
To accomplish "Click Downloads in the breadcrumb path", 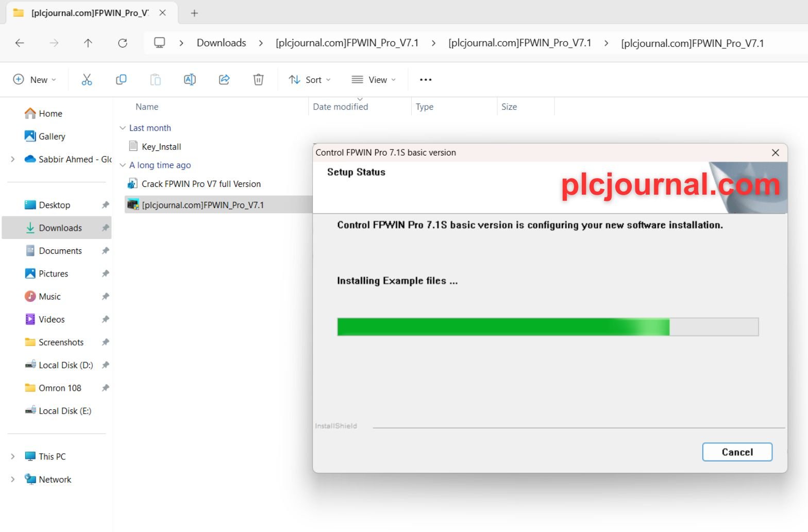I will pyautogui.click(x=221, y=43).
